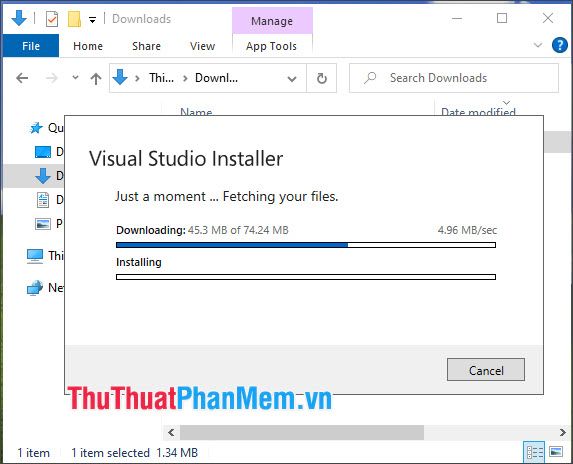The width and height of the screenshot is (573, 464).
Task: Expand chevron after the address bar icon
Action: tap(137, 78)
